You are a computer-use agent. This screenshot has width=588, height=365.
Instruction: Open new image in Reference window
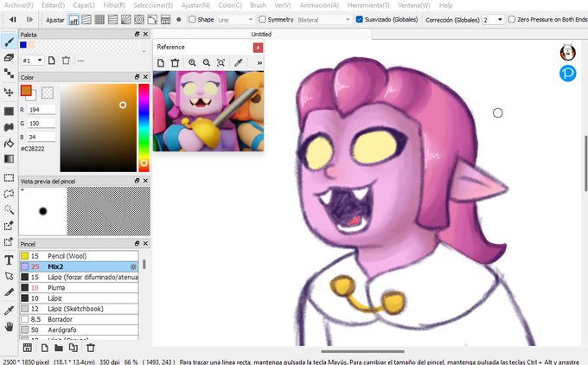coord(161,62)
